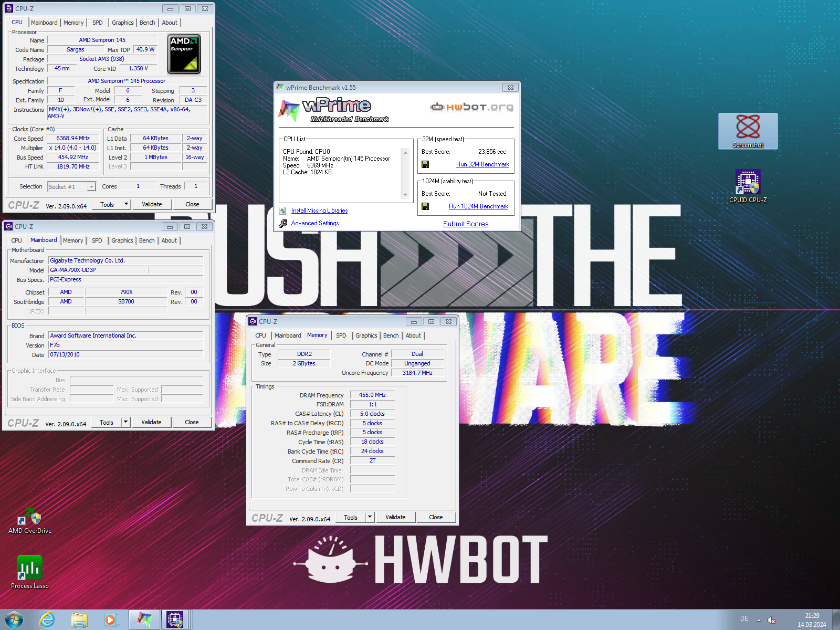Open the Socket #1 selection dropdown
The width and height of the screenshot is (840, 630).
point(91,187)
